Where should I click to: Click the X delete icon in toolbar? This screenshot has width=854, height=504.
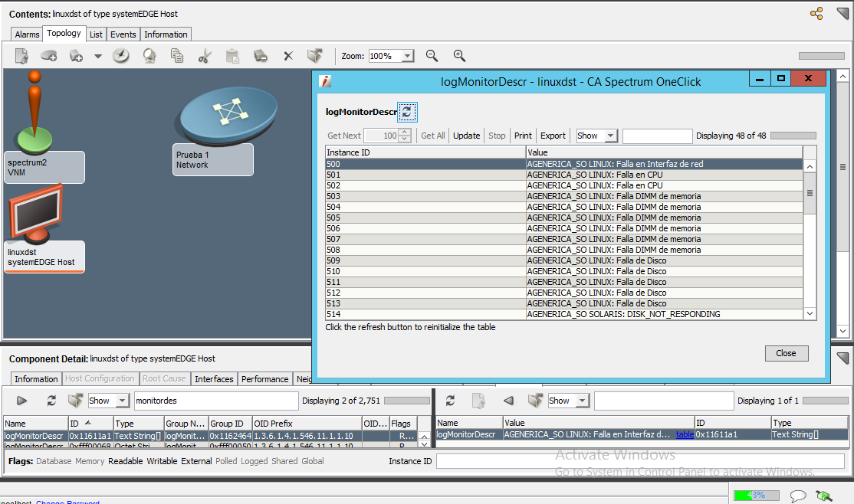tap(288, 55)
